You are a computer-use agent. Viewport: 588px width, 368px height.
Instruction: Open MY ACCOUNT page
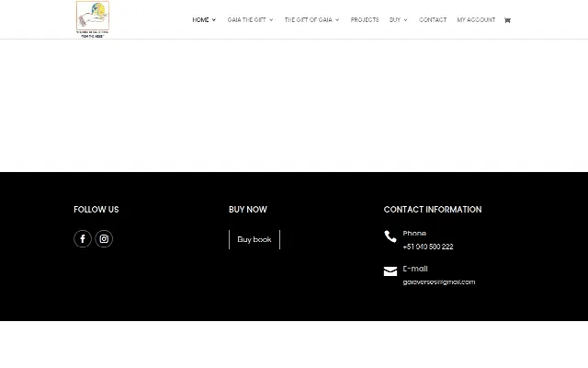pos(476,20)
